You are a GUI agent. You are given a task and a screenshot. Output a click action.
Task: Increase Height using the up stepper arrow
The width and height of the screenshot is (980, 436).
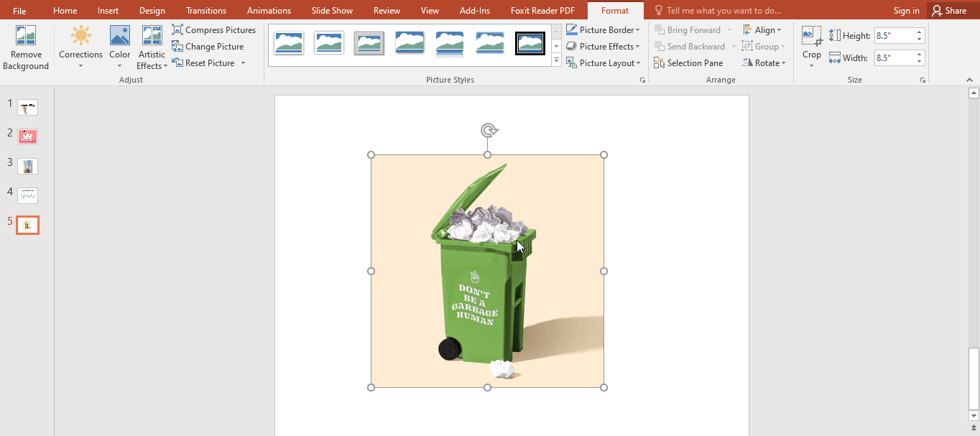(919, 30)
